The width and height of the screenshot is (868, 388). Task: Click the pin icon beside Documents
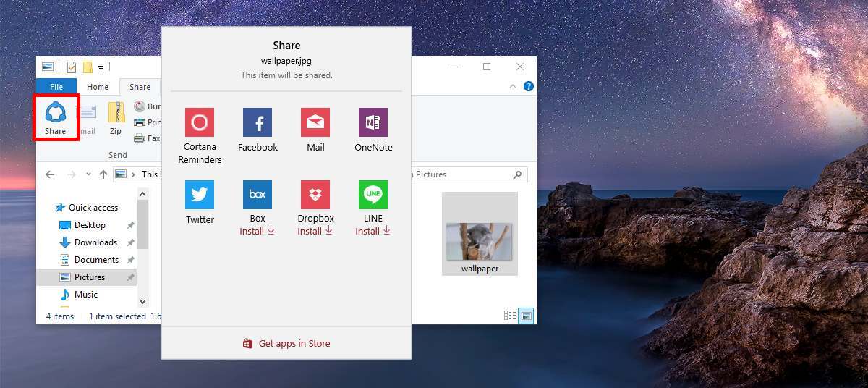tap(131, 260)
